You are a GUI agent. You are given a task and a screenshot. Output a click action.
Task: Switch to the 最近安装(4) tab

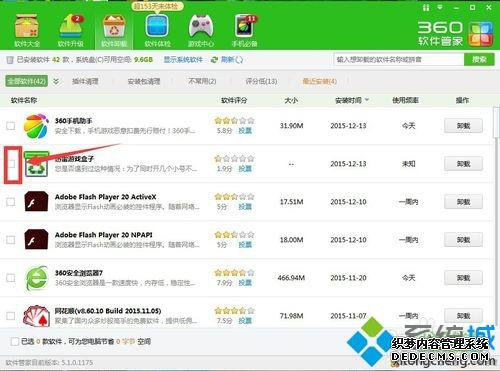[320, 81]
